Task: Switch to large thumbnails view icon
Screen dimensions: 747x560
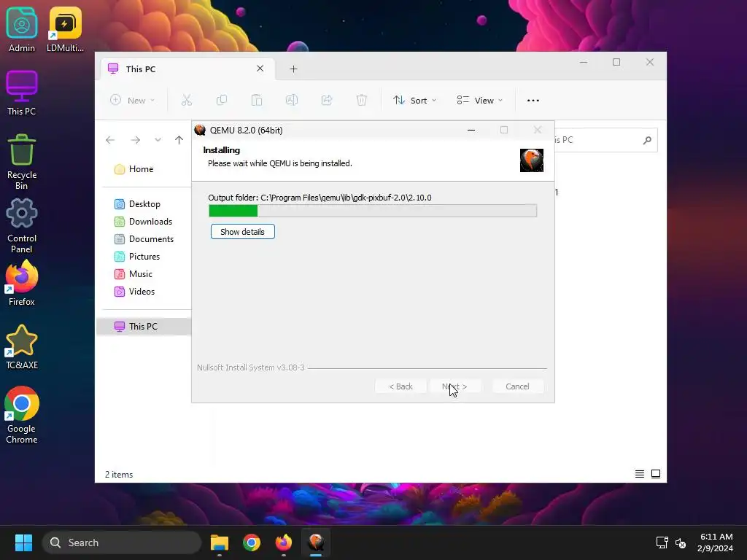Action: [656, 474]
